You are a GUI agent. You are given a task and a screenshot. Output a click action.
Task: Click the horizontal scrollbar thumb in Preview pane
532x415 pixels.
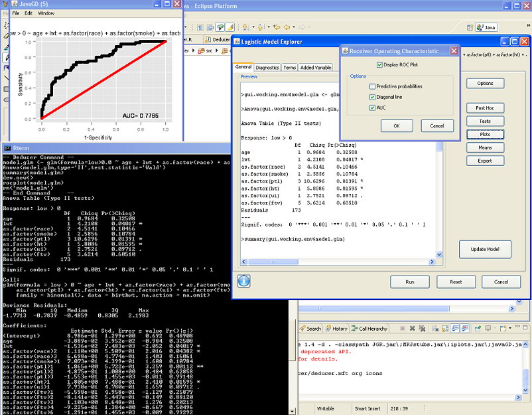click(x=273, y=262)
